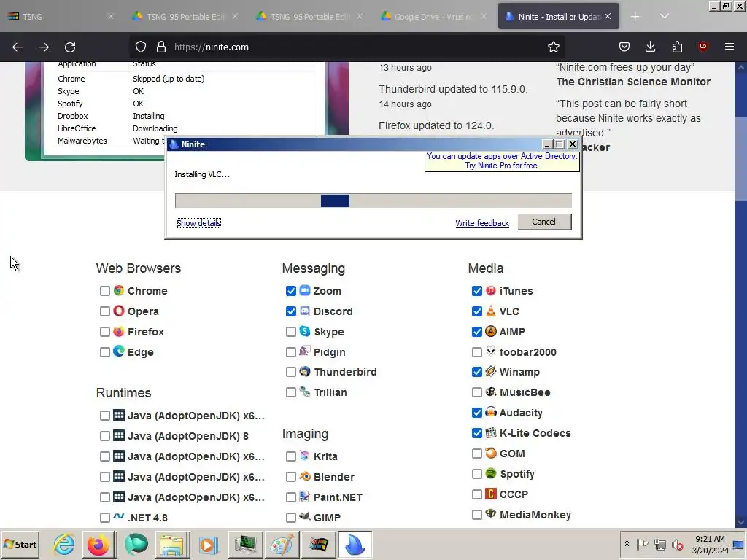
Task: Uncheck the VLC checkbox
Action: click(x=477, y=311)
